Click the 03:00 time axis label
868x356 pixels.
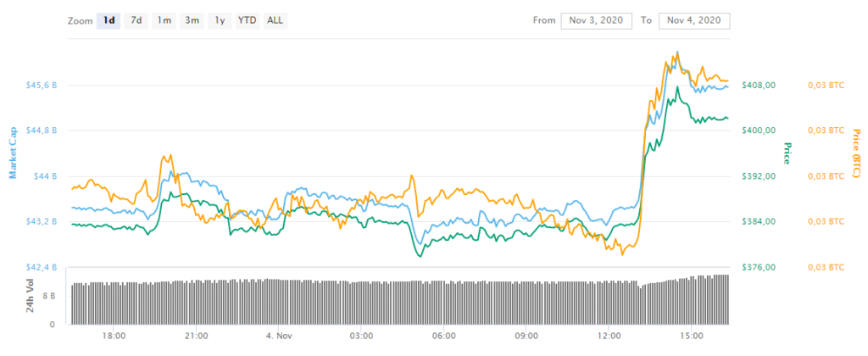click(x=361, y=336)
